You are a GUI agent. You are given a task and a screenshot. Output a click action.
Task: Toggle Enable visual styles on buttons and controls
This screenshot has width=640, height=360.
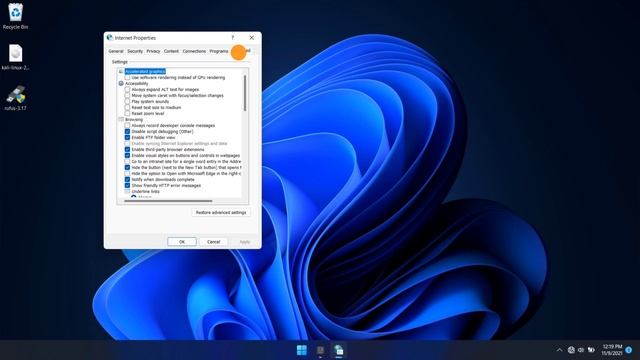pyautogui.click(x=127, y=156)
